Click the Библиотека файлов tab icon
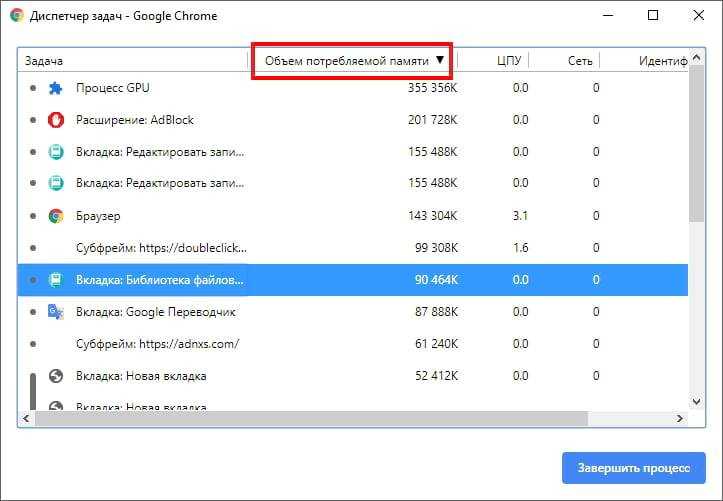Viewport: 723px width, 501px height. 56,280
